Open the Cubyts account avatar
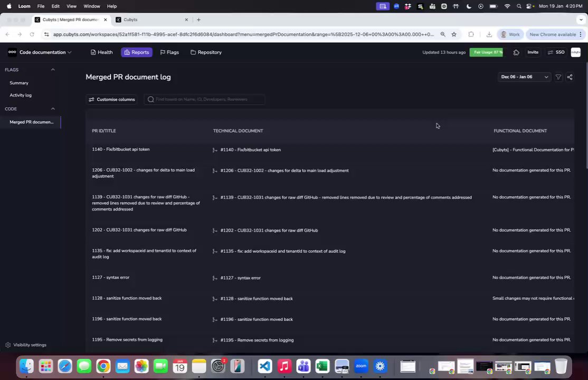Image resolution: width=588 pixels, height=380 pixels. (575, 53)
